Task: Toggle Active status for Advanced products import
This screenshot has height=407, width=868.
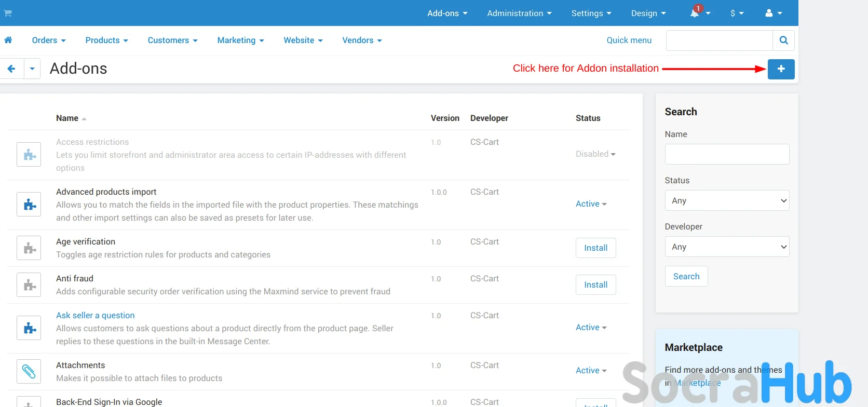Action: (x=591, y=204)
